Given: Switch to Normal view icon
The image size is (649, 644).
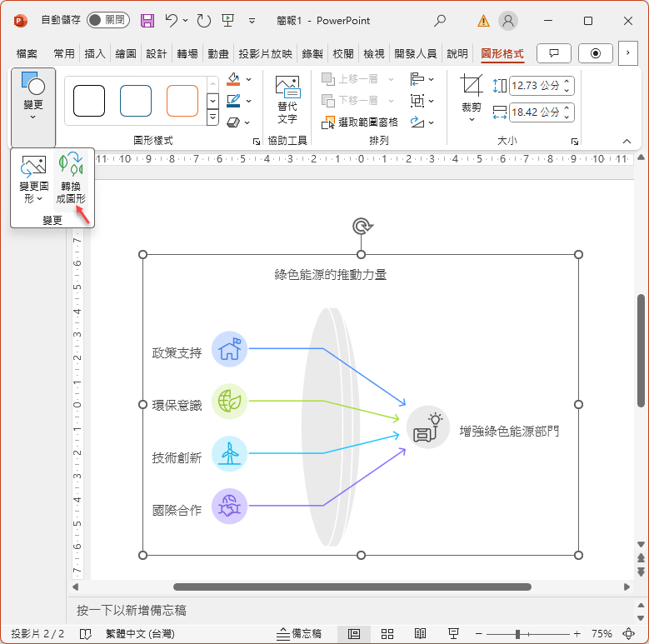Looking at the screenshot, I should point(354,634).
